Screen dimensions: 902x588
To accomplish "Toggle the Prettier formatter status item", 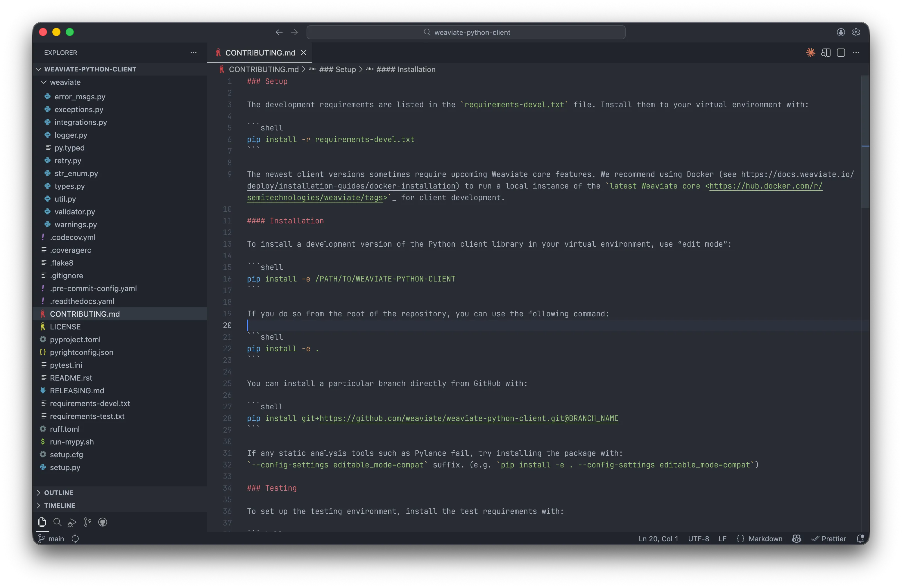I will 829,538.
